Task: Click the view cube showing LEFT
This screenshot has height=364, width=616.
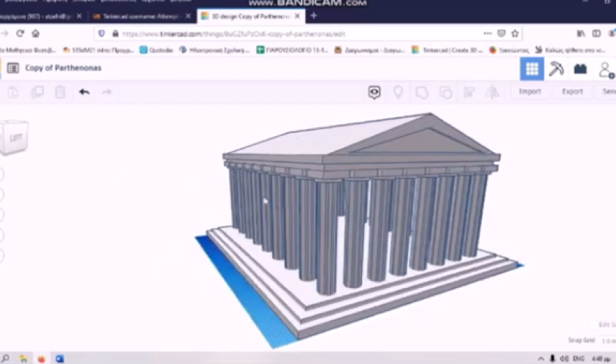Action: (x=15, y=138)
